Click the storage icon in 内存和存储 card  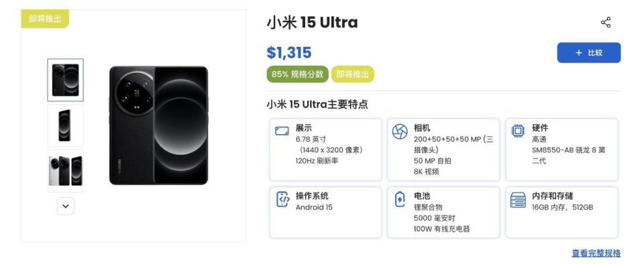click(518, 200)
